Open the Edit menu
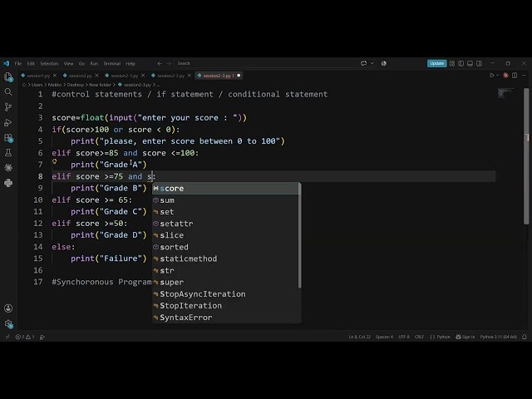This screenshot has width=532, height=399. [x=31, y=63]
